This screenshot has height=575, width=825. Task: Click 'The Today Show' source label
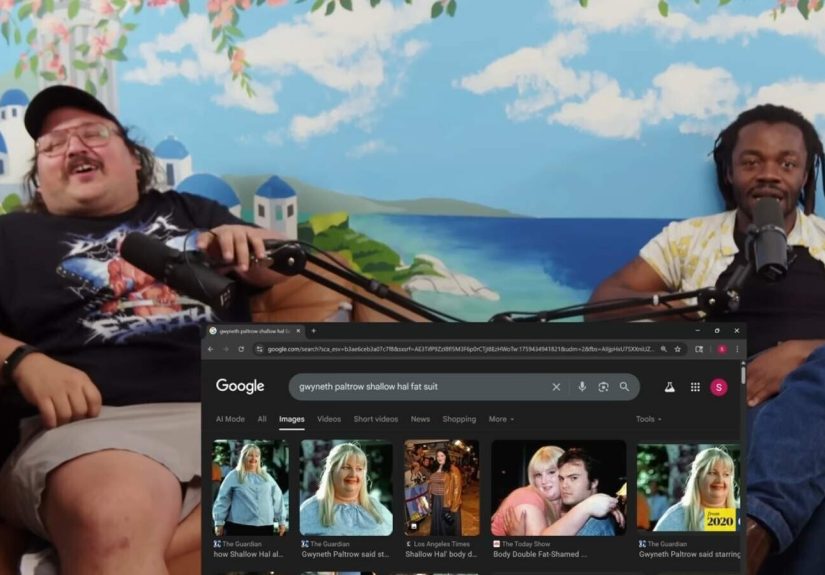point(526,544)
